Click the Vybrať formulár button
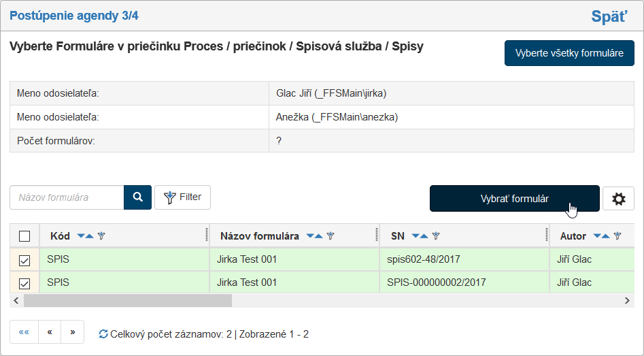Viewport: 644px width, 356px height. tap(514, 199)
